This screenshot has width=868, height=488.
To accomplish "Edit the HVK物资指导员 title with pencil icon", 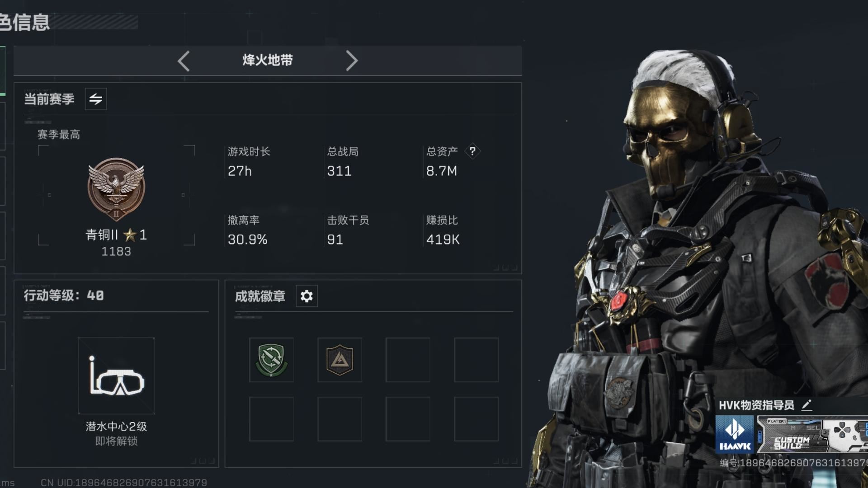I will (807, 405).
